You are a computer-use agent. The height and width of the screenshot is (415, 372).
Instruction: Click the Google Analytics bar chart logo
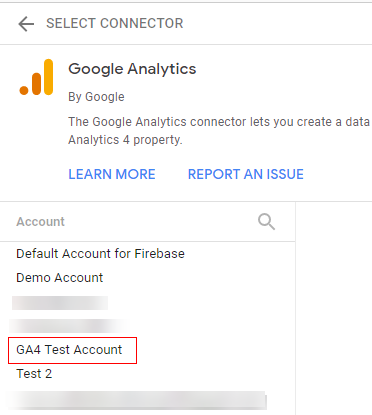point(36,77)
